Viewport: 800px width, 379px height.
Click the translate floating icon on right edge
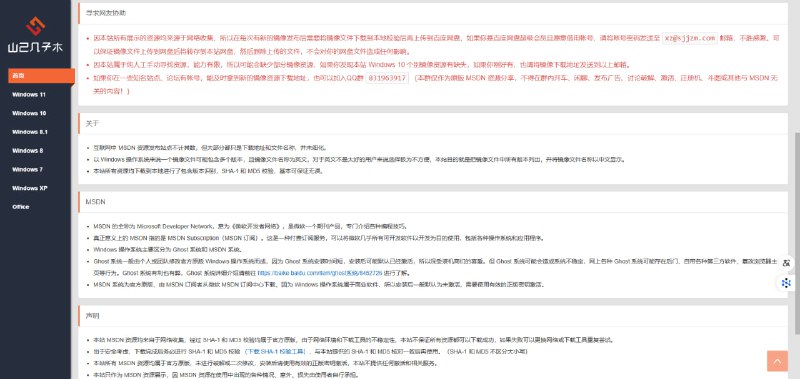point(786,263)
